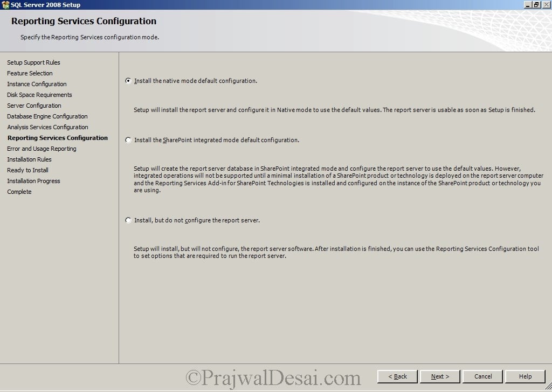Click Reporting Services Configuration sidebar step
The width and height of the screenshot is (552, 392).
57,138
